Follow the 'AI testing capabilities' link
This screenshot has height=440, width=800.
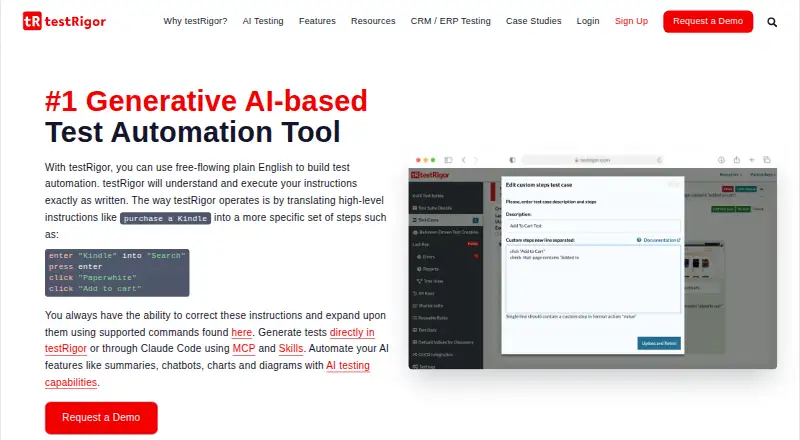(347, 365)
